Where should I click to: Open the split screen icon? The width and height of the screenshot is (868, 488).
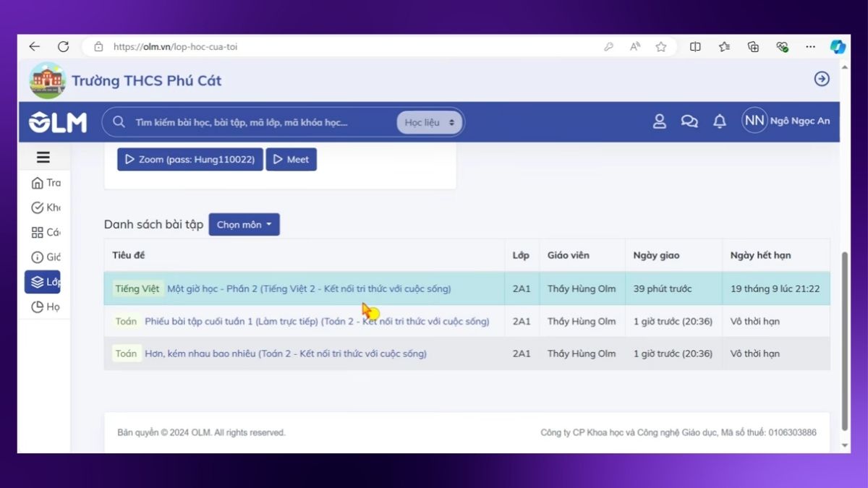[695, 46]
